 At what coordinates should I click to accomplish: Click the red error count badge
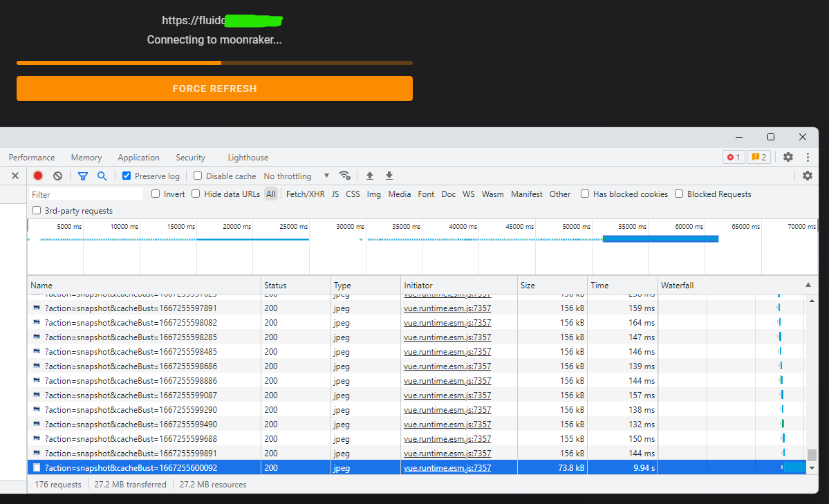tap(734, 157)
